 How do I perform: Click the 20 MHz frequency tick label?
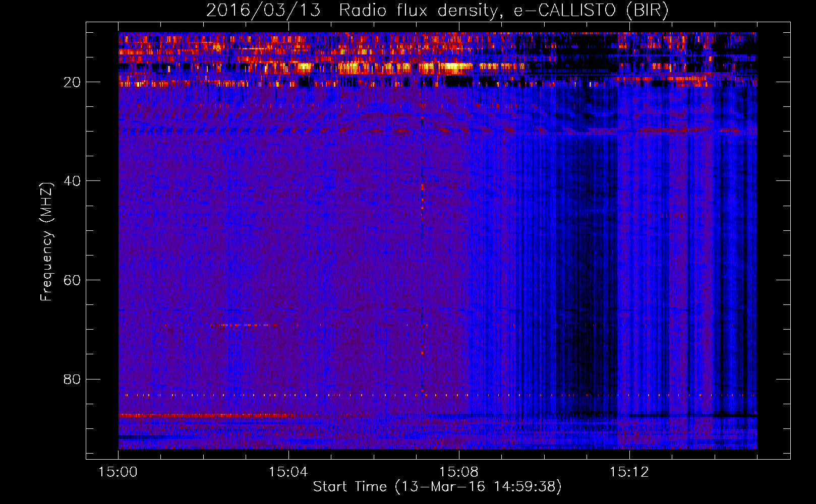pyautogui.click(x=73, y=82)
